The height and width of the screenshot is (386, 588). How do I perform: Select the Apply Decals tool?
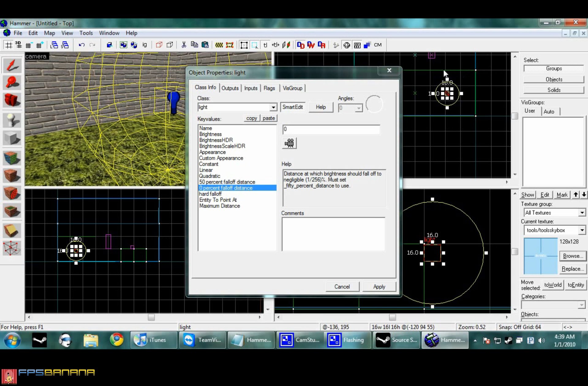(12, 193)
